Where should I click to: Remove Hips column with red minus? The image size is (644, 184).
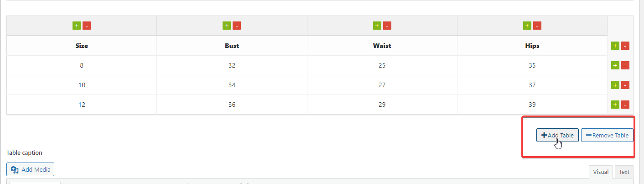pos(537,26)
